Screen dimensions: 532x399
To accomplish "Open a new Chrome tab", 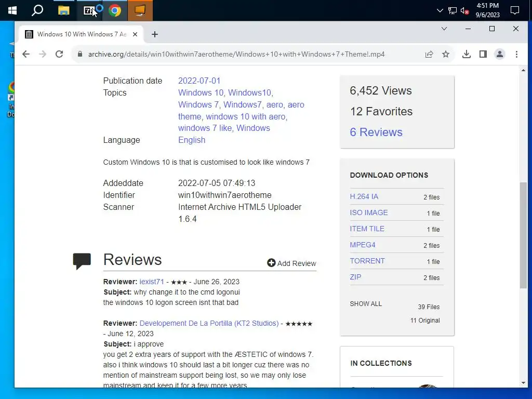I will tap(155, 34).
